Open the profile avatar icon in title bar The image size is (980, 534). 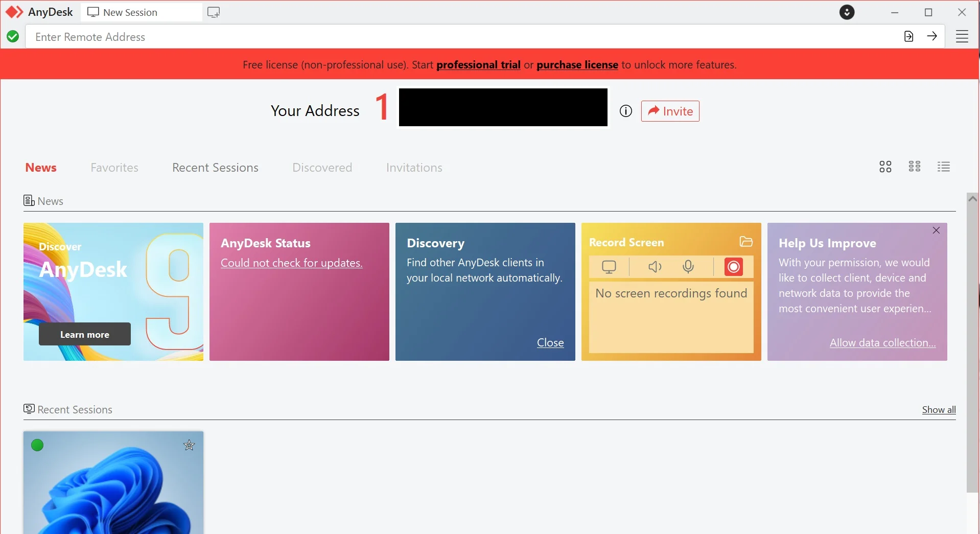(847, 12)
